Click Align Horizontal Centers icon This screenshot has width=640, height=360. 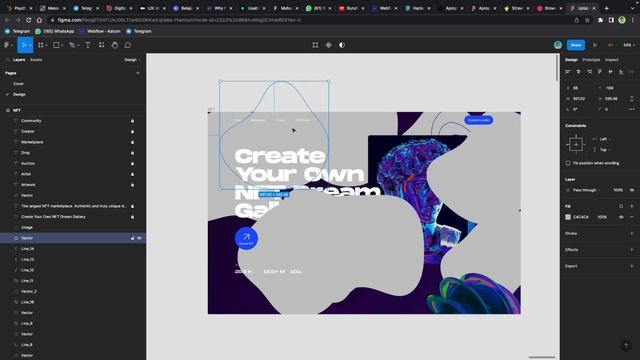578,71
